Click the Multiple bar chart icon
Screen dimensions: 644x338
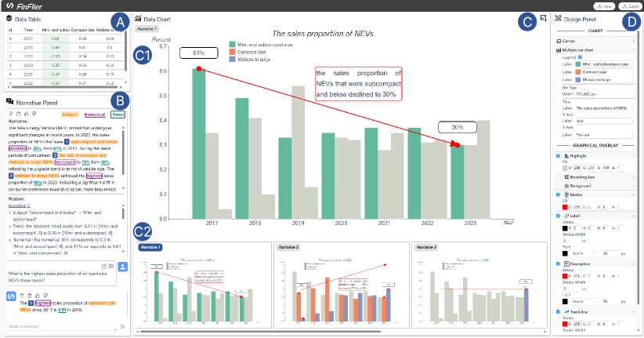tap(559, 50)
